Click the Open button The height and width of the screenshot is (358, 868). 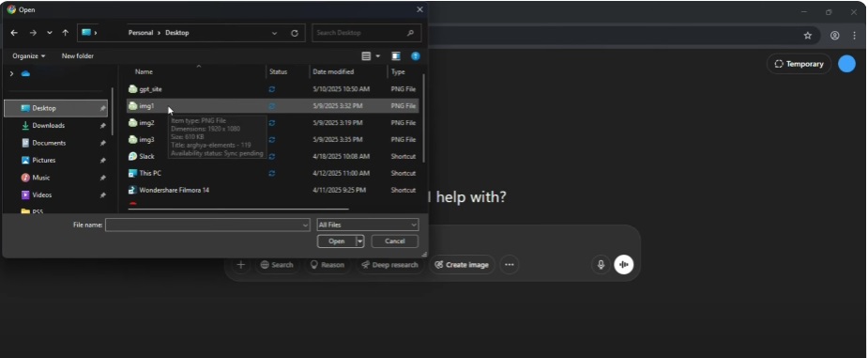tap(336, 241)
